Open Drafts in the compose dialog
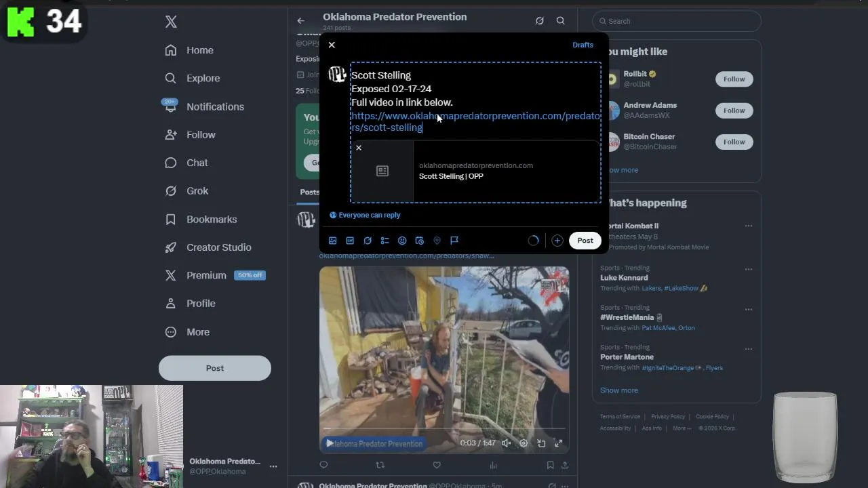The image size is (868, 488). pos(583,45)
